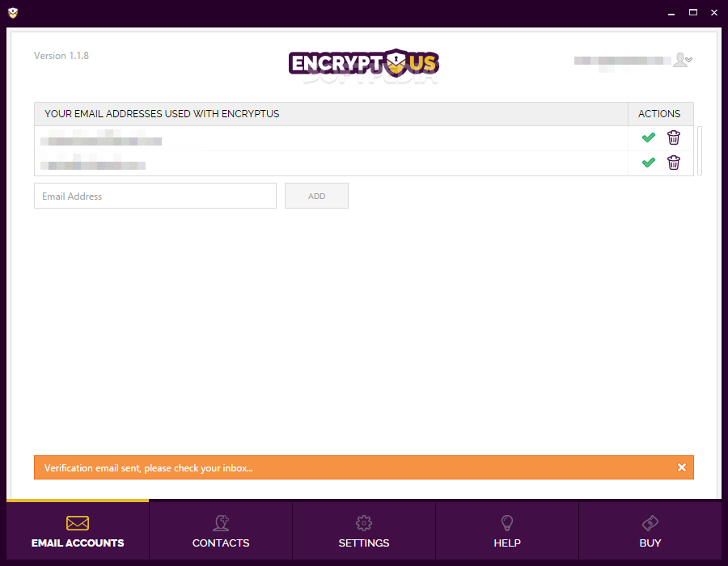Click the ADD button
Image resolution: width=728 pixels, height=566 pixels.
[x=316, y=196]
